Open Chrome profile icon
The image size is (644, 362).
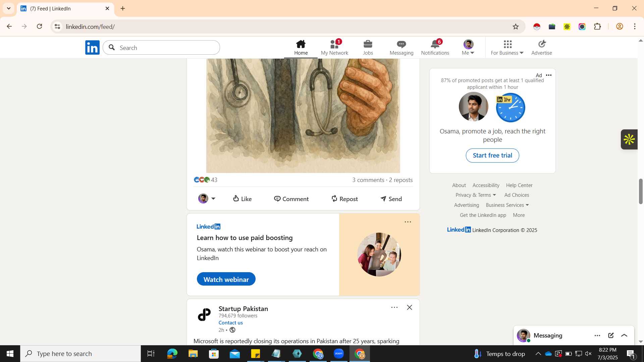click(x=620, y=26)
